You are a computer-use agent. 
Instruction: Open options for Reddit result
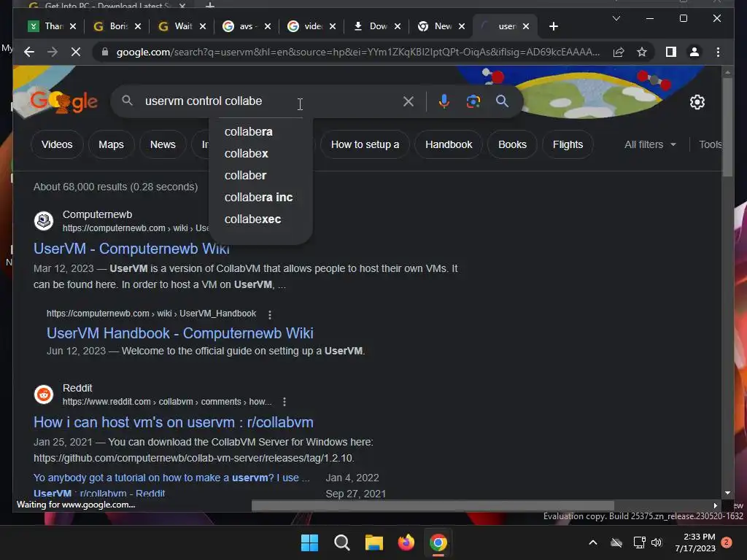pyautogui.click(x=285, y=402)
